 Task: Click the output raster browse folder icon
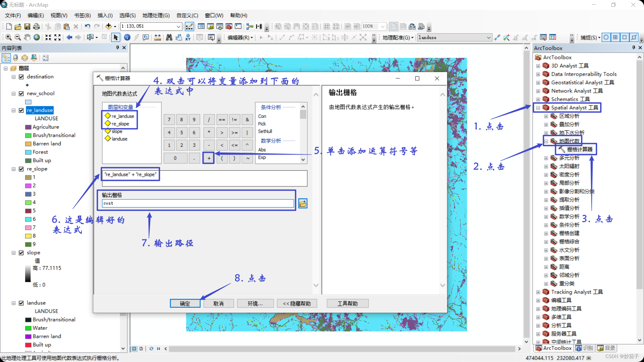click(303, 203)
